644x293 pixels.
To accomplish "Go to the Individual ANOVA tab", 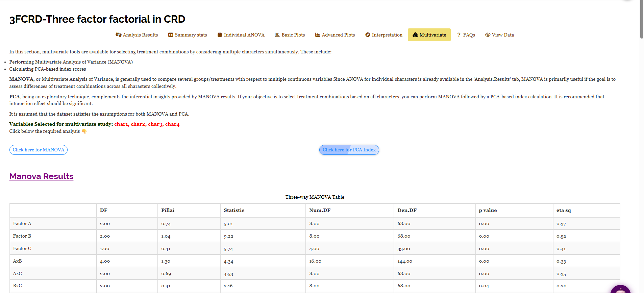I will coord(241,35).
